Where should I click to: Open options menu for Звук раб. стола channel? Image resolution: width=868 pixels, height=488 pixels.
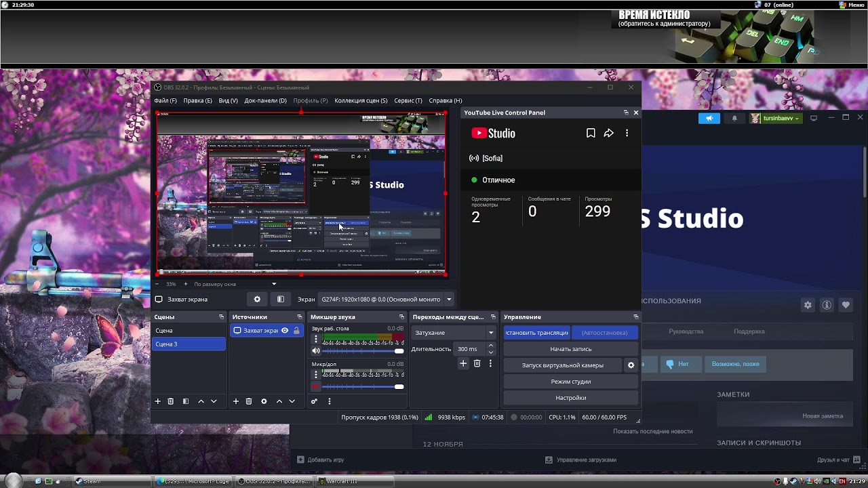pos(315,339)
